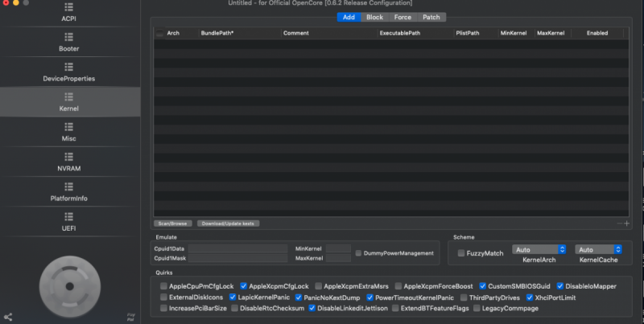Switch to the Force tab
Image resolution: width=644 pixels, height=324 pixels.
[402, 17]
